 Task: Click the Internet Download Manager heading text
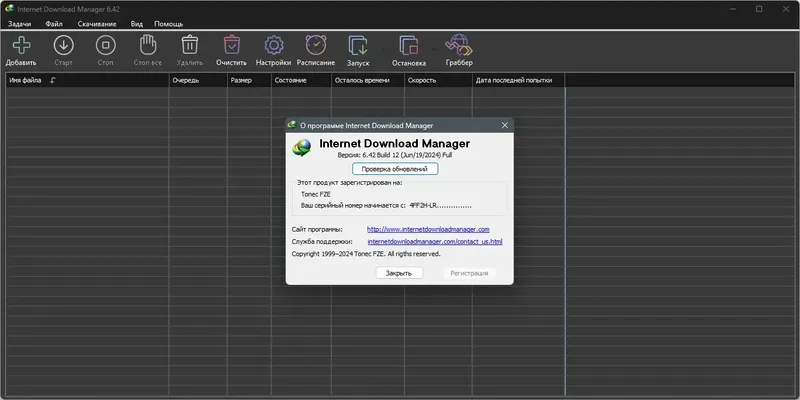tap(394, 143)
